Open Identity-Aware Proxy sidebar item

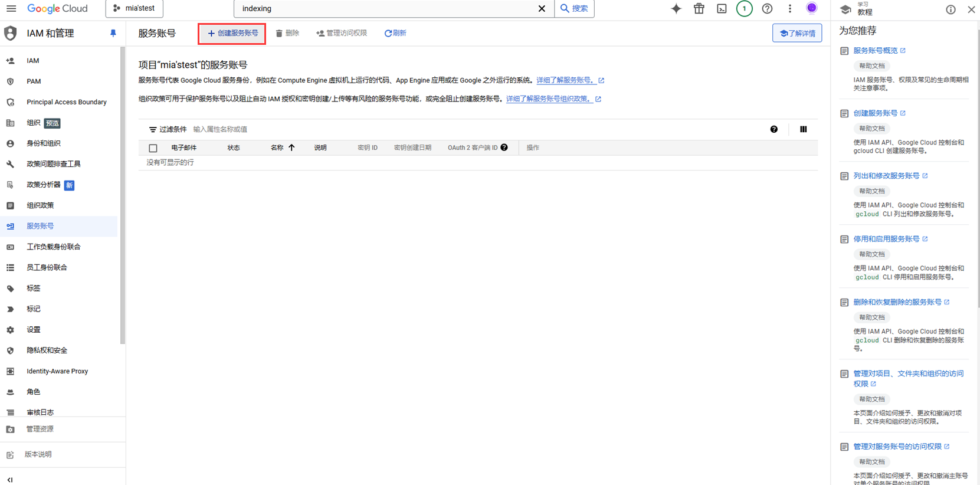point(59,371)
